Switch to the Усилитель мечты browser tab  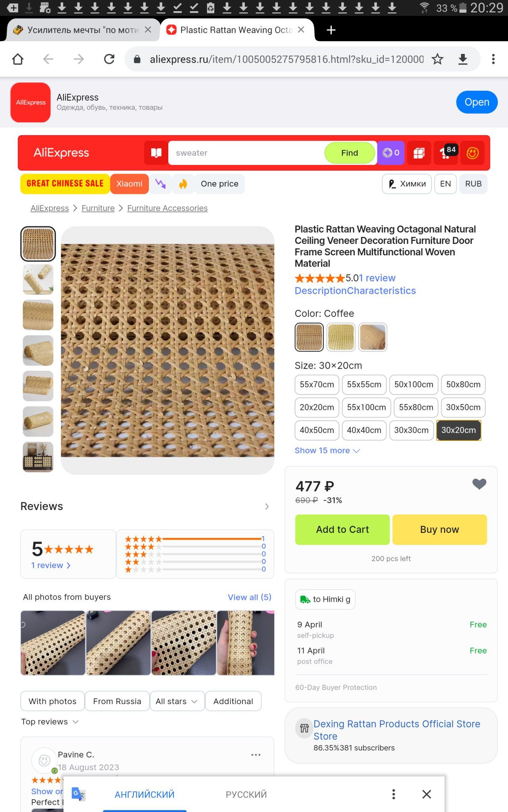[81, 30]
